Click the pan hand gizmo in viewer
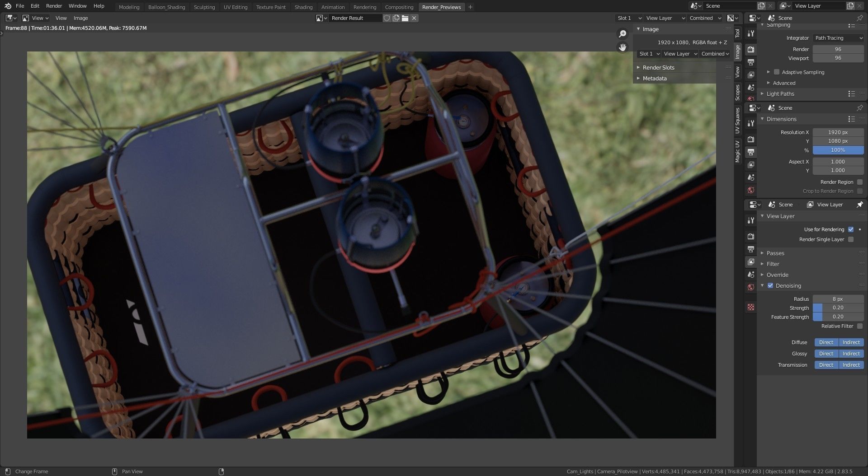This screenshot has height=476, width=868. (623, 47)
